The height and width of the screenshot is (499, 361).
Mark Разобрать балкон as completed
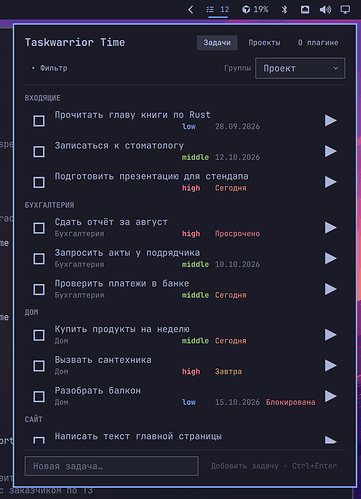point(39,396)
